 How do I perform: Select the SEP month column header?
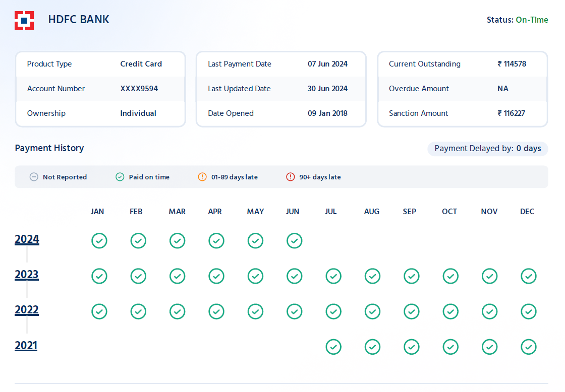click(409, 212)
